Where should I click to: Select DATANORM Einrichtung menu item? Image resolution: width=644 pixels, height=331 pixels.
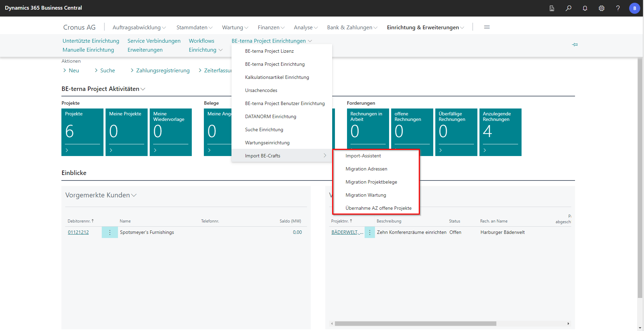270,117
